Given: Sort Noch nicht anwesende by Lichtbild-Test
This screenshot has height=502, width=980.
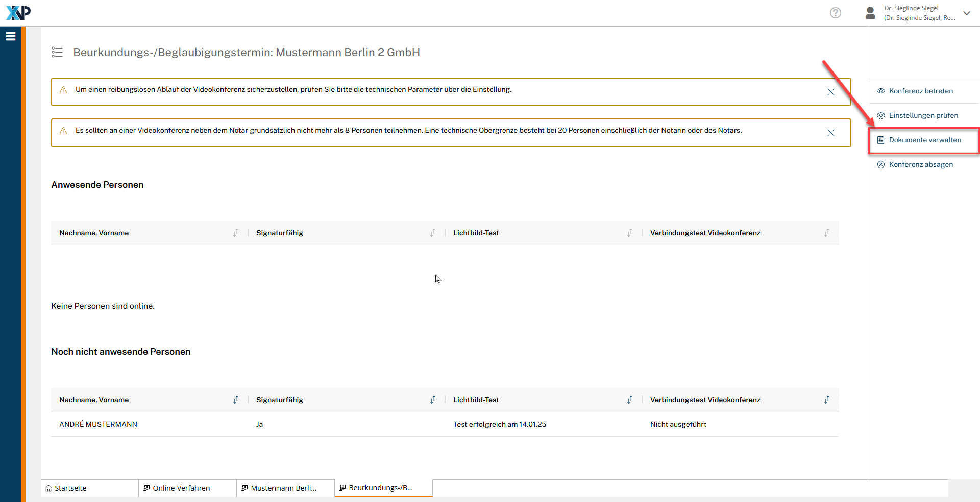Looking at the screenshot, I should tap(630, 400).
